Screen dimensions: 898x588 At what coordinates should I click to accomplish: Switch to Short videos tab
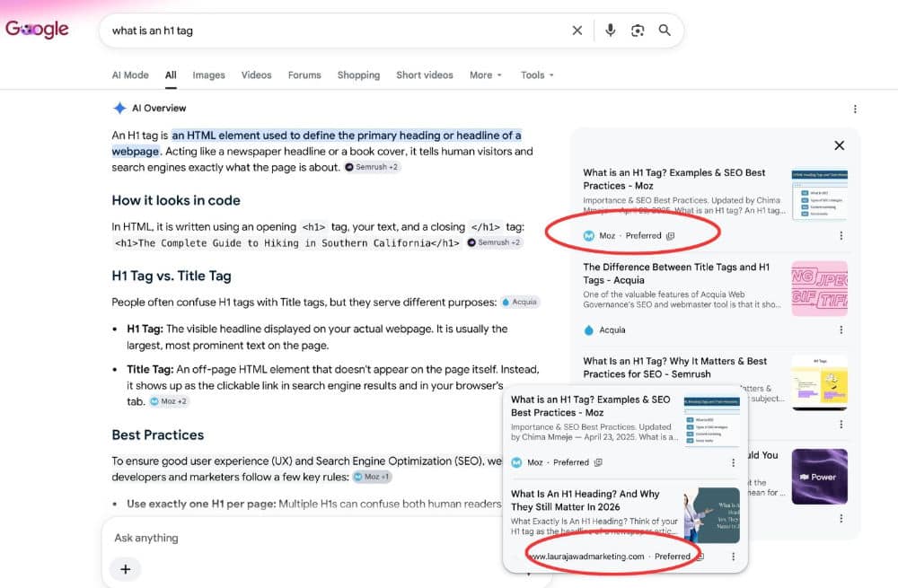[x=425, y=75]
